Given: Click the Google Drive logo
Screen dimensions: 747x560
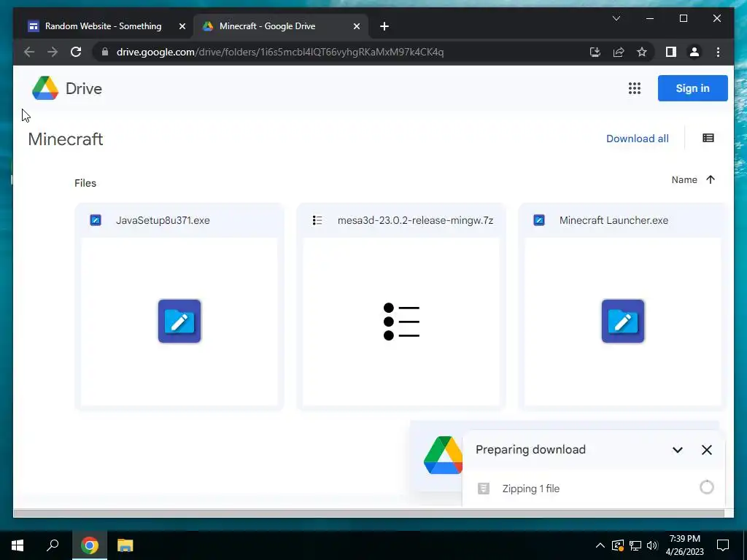Looking at the screenshot, I should 45,88.
